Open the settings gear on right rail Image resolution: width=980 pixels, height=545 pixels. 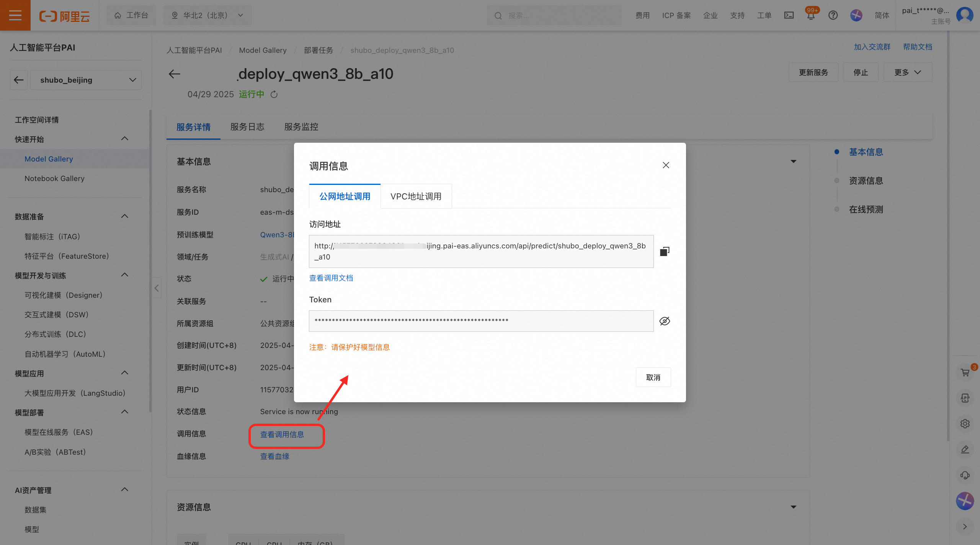click(965, 424)
